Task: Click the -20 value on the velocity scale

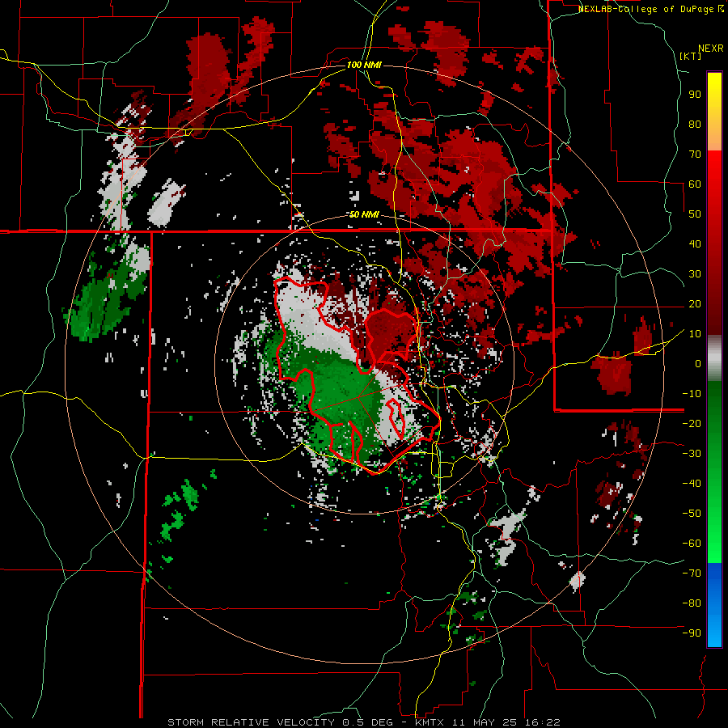Action: [x=692, y=424]
